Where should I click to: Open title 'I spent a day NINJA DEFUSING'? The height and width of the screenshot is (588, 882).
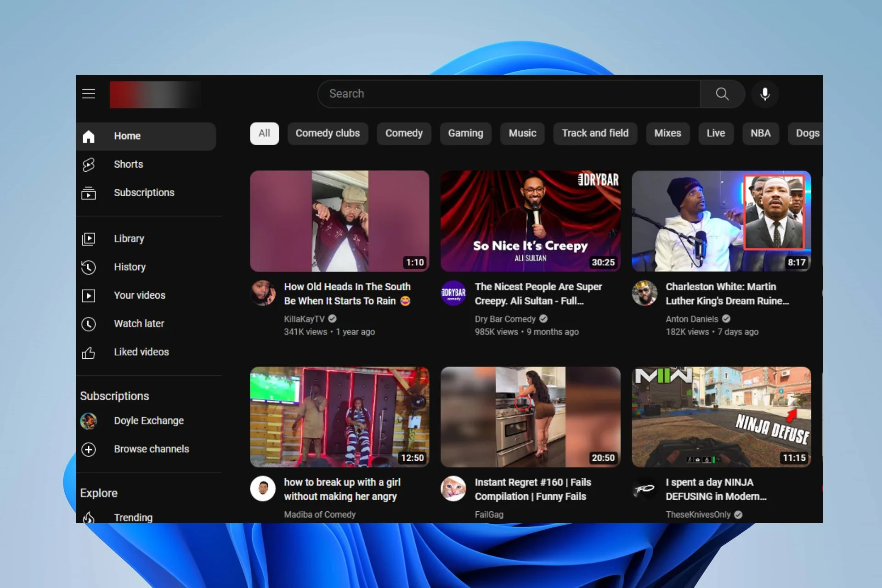coord(716,489)
